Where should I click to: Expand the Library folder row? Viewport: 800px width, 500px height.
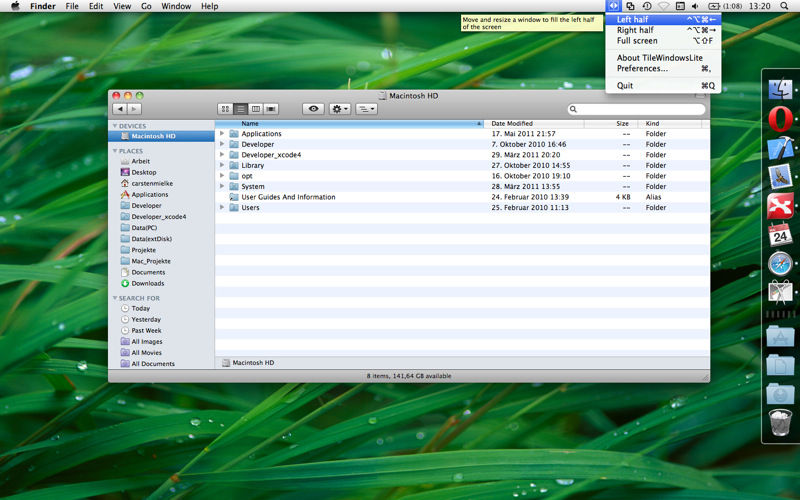(222, 165)
